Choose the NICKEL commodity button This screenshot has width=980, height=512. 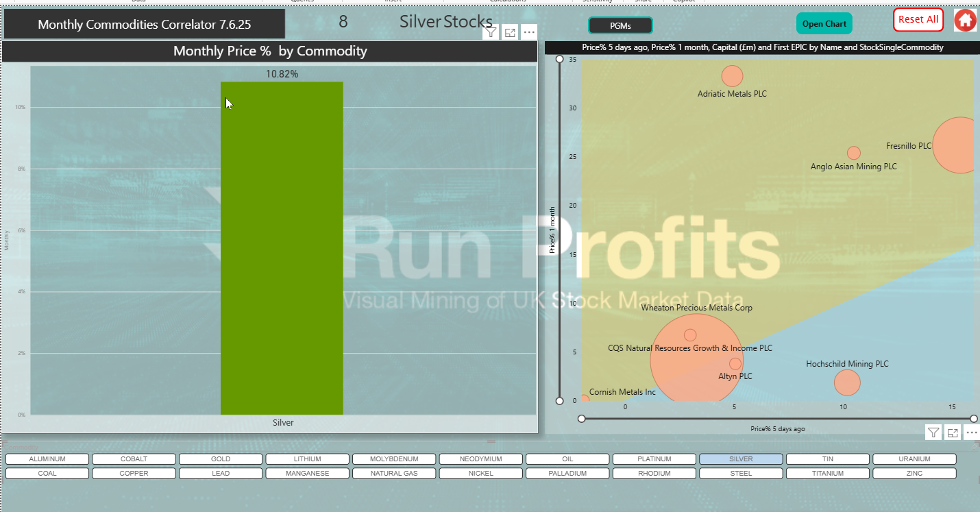point(481,474)
